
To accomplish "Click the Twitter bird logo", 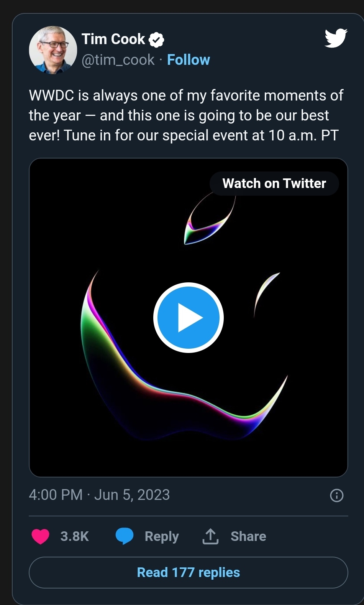I will click(336, 38).
